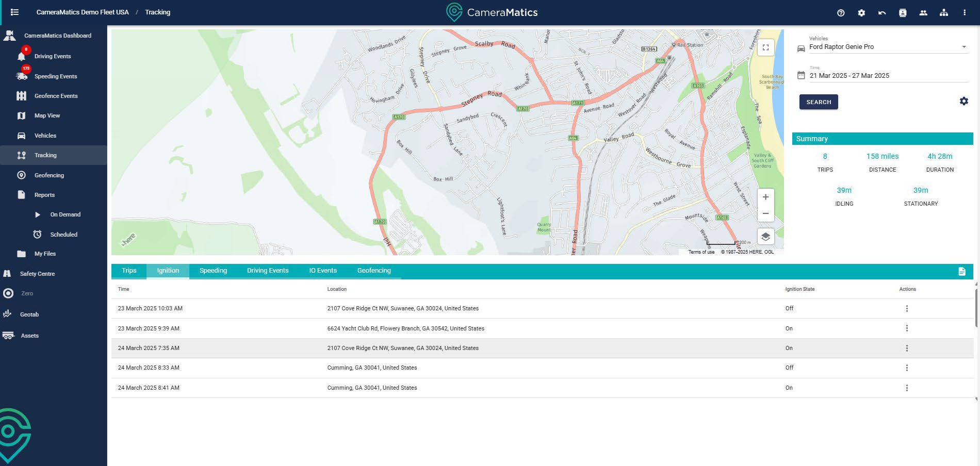Export ignition table with document icon

click(961, 272)
